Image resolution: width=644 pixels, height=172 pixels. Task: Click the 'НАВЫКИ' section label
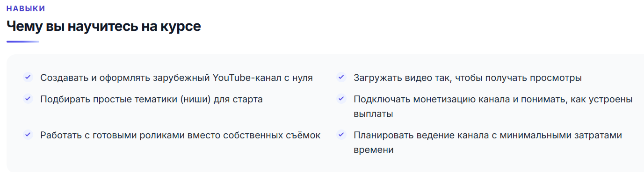click(x=26, y=9)
